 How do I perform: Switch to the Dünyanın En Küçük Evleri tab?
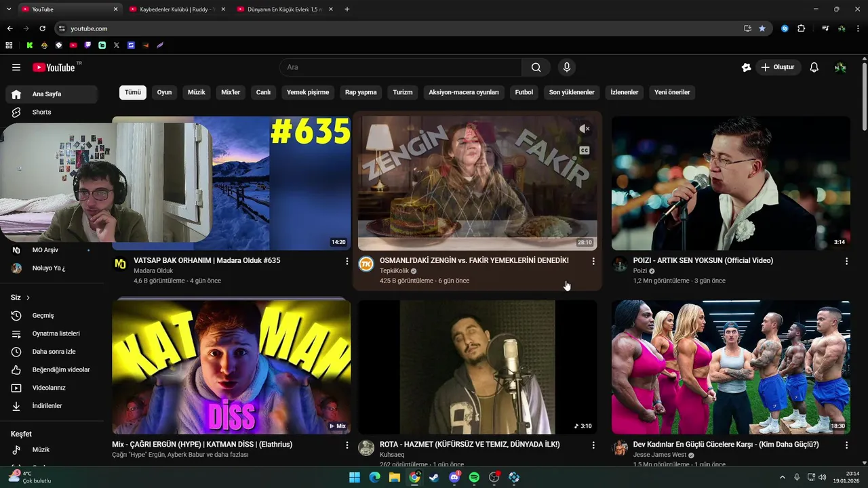[x=285, y=9]
